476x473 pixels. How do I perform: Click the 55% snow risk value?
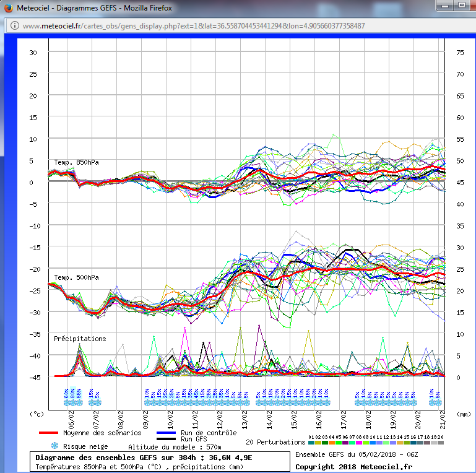[79, 393]
